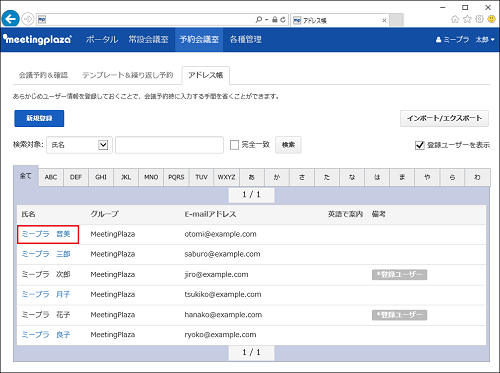
Task: Open browser tools gear icon
Action: point(479,19)
